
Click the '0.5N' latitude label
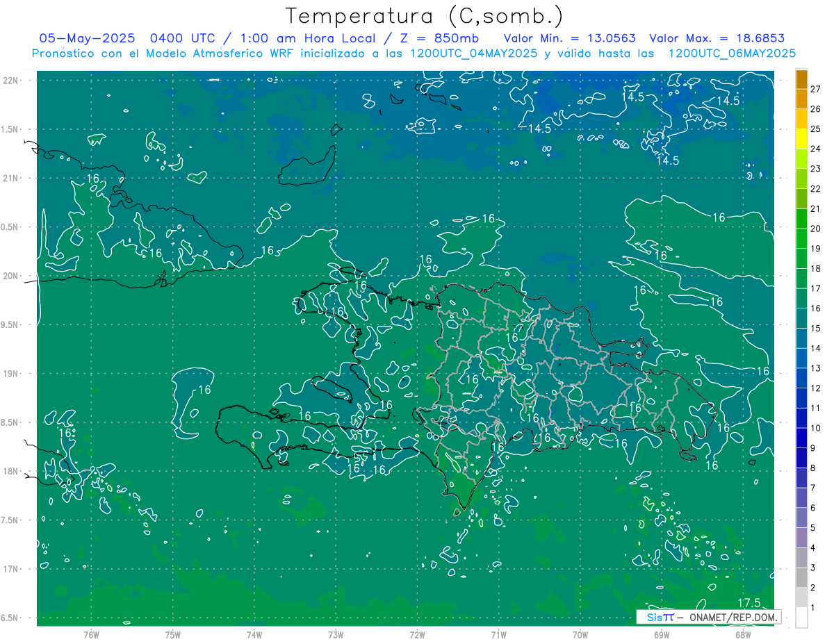click(x=10, y=227)
